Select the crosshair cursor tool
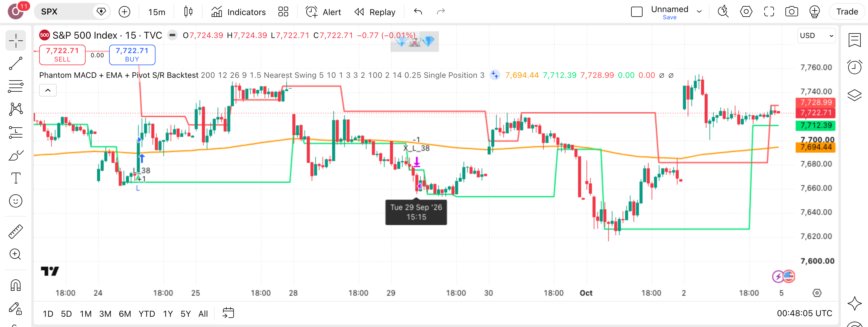The width and height of the screenshot is (868, 327). click(x=15, y=41)
